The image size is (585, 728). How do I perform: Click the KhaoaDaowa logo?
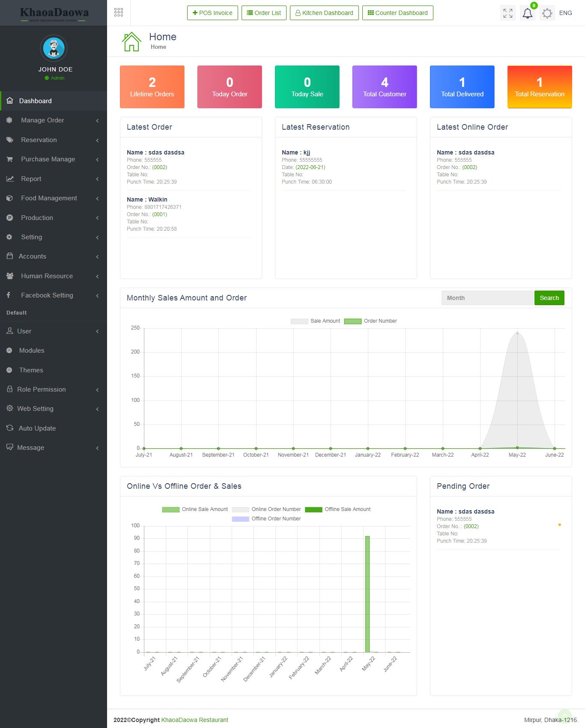point(54,14)
